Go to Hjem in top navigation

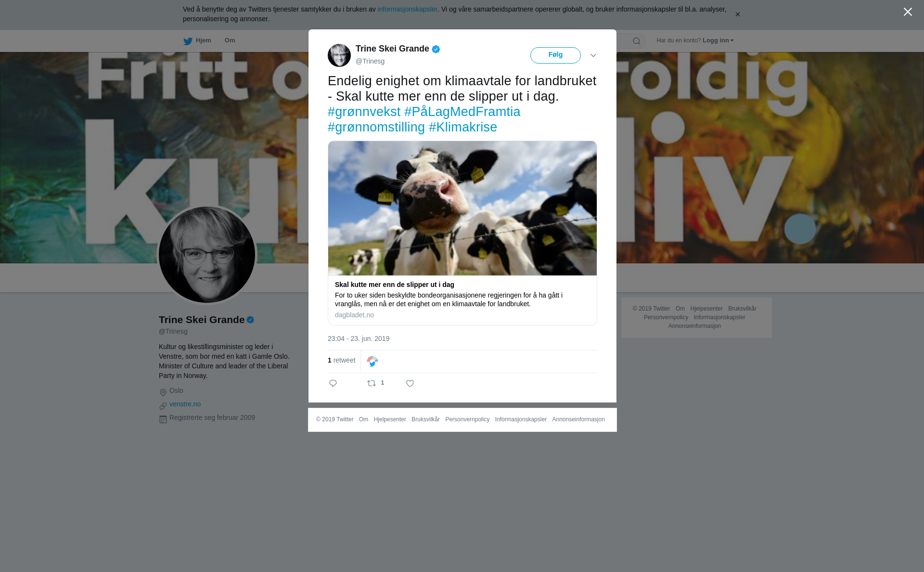coord(203,40)
